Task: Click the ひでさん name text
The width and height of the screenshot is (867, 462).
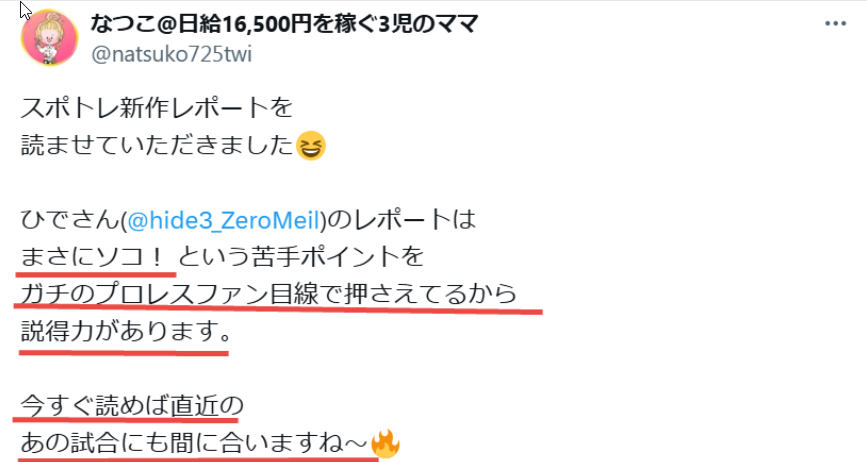Action: (70, 220)
